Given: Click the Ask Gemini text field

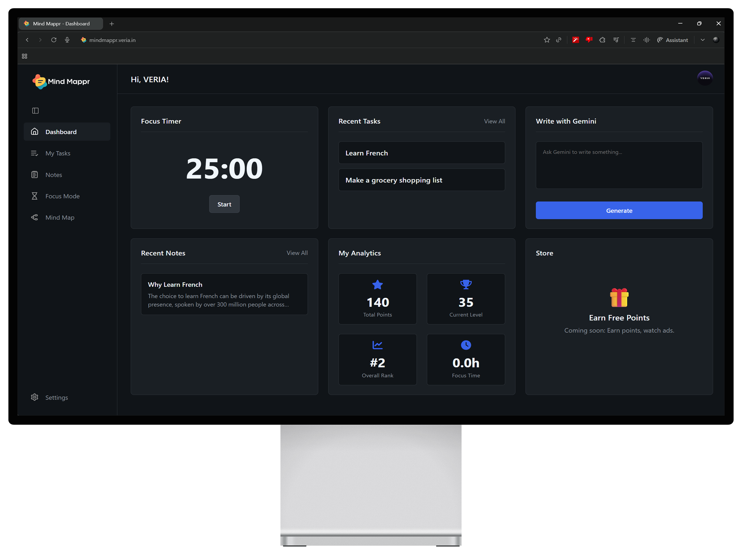Looking at the screenshot, I should point(619,165).
